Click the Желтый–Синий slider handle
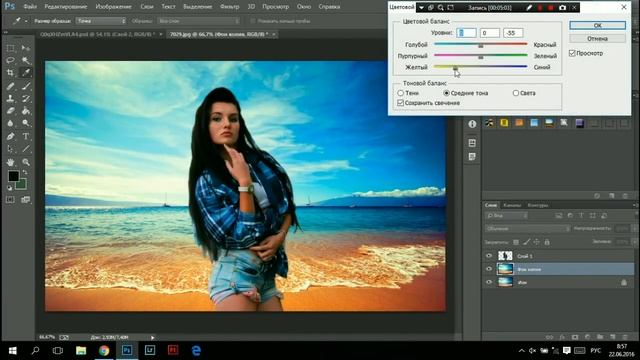 tap(456, 68)
